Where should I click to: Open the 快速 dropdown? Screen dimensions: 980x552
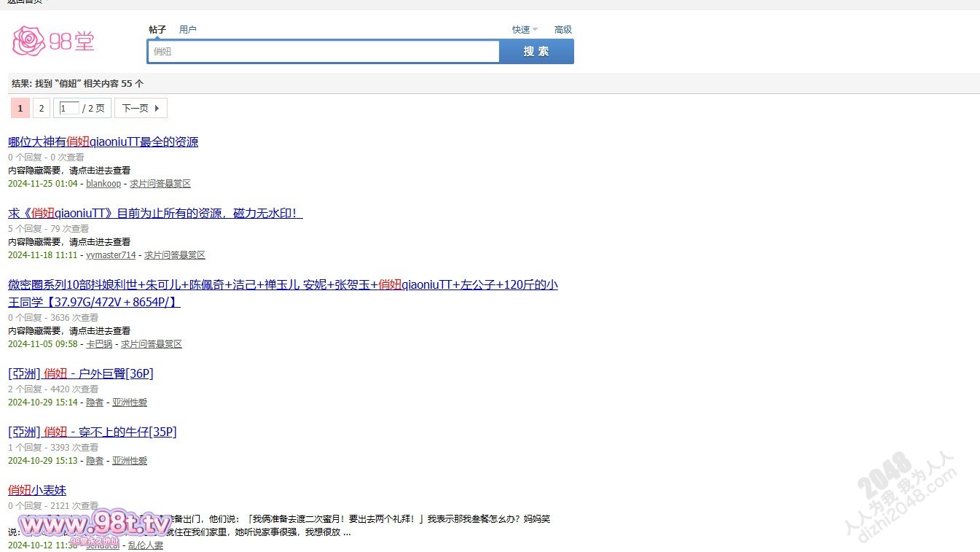[x=525, y=30]
